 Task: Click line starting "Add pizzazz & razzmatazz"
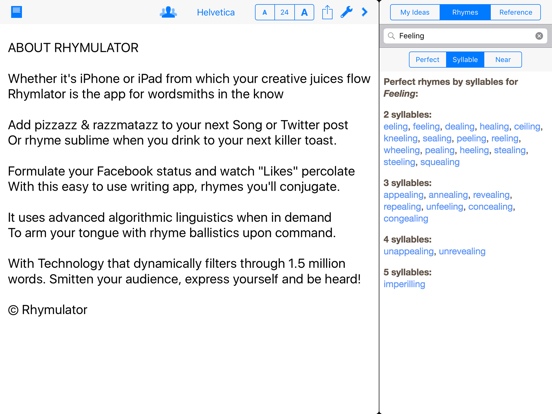tap(178, 125)
